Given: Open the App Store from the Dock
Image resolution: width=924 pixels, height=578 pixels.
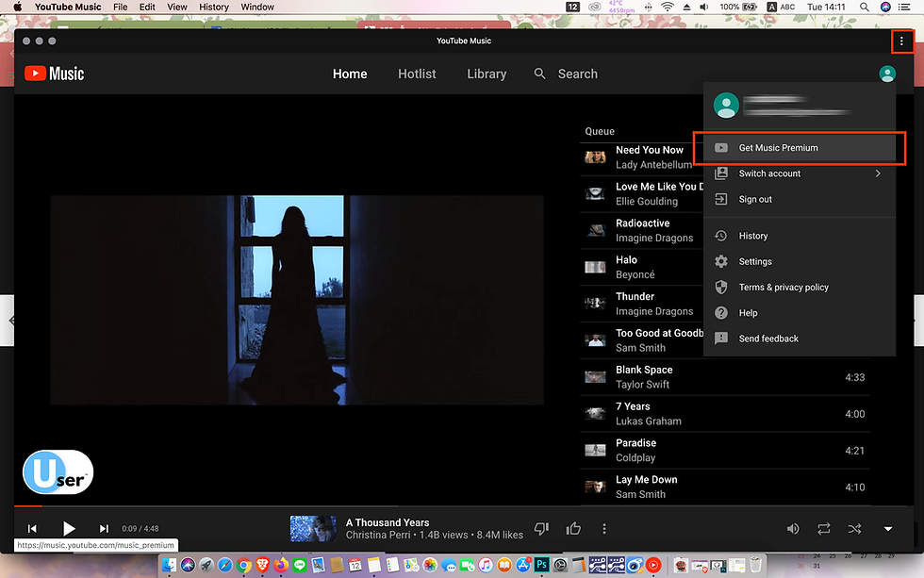Looking at the screenshot, I should click(x=522, y=566).
